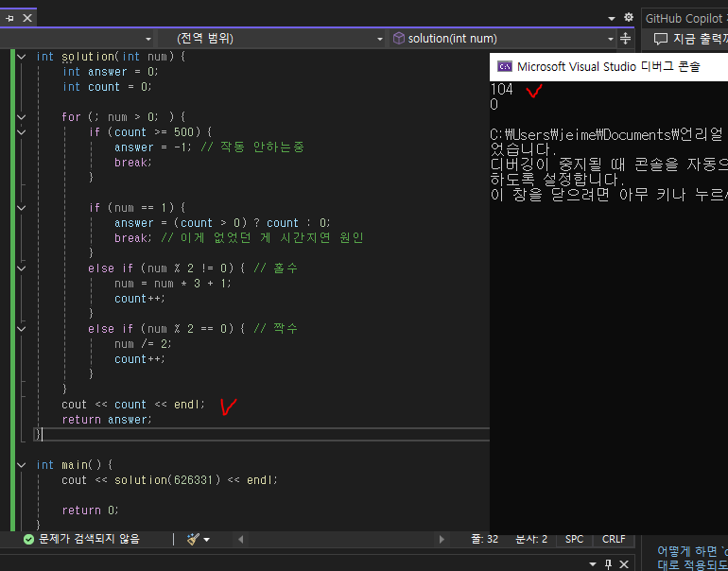
Task: Click the line int count = 0;
Action: [107, 87]
